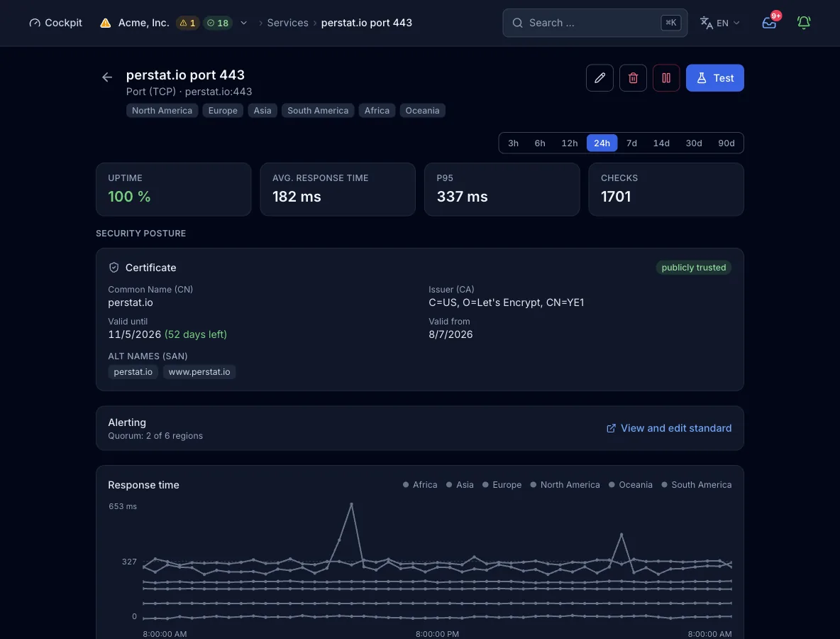Click the Asia region tag
This screenshot has width=840, height=639.
(x=262, y=111)
